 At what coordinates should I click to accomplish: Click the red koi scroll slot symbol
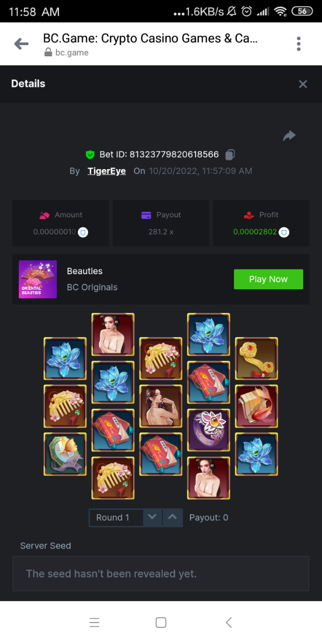click(257, 406)
